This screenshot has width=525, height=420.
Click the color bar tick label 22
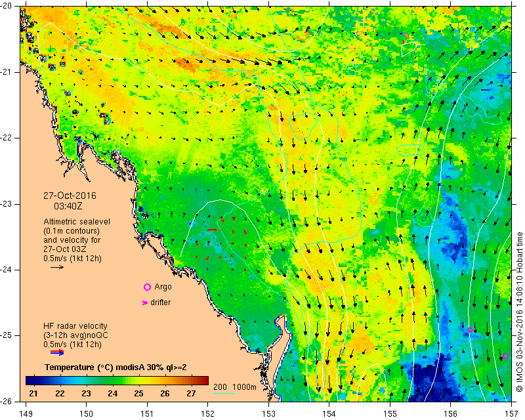click(x=60, y=394)
